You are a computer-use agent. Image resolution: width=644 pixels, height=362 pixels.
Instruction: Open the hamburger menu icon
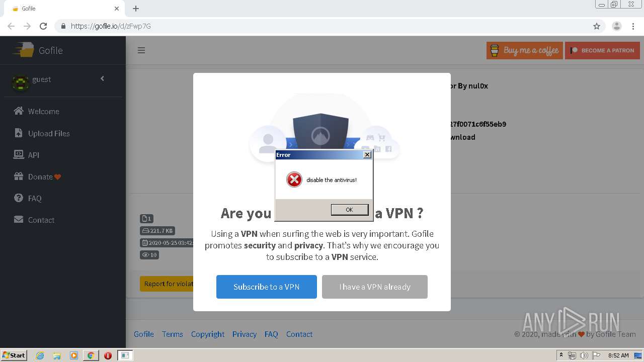point(141,50)
